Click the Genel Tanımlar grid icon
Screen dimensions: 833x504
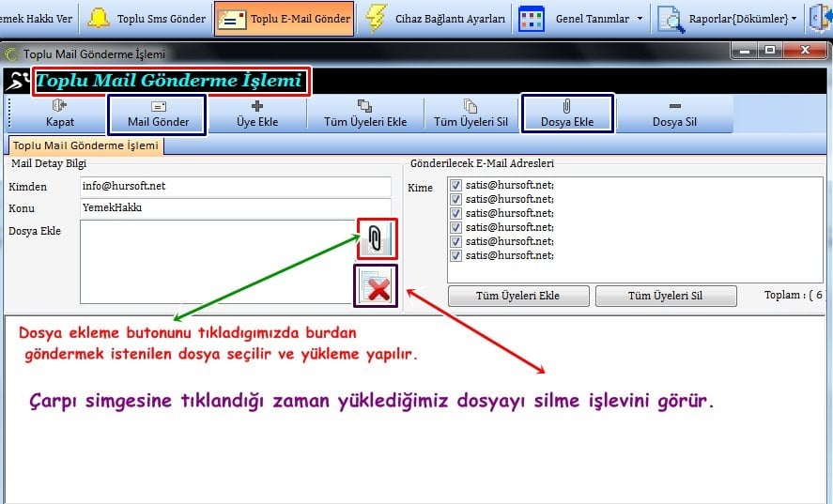[532, 19]
